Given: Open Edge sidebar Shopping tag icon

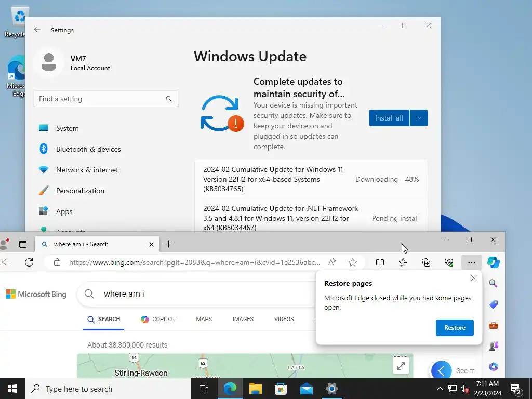Looking at the screenshot, I should (494, 304).
